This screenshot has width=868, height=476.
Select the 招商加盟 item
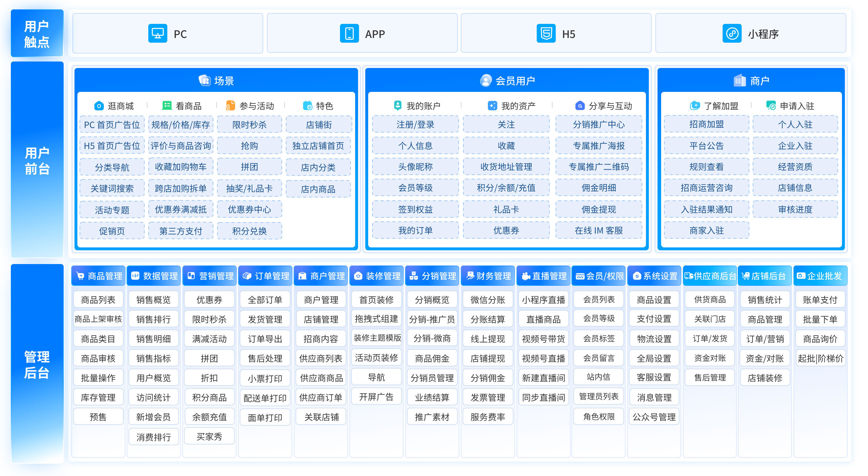pyautogui.click(x=706, y=124)
